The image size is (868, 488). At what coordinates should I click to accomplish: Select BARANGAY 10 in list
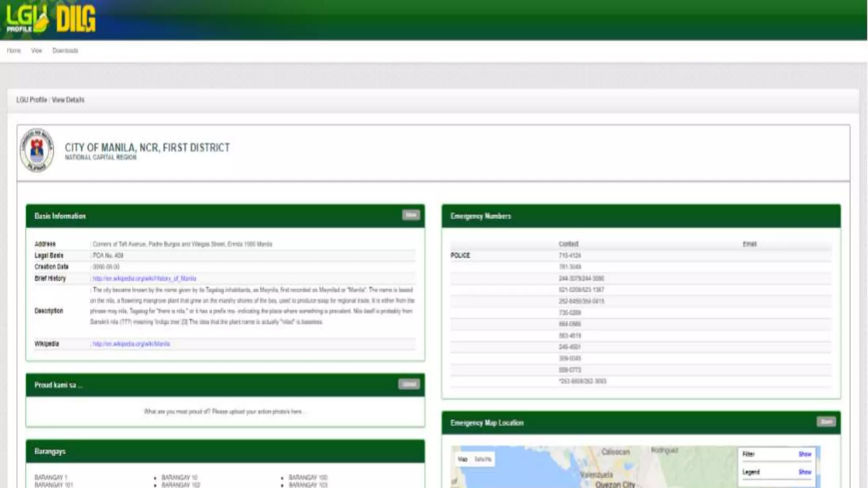[179, 477]
